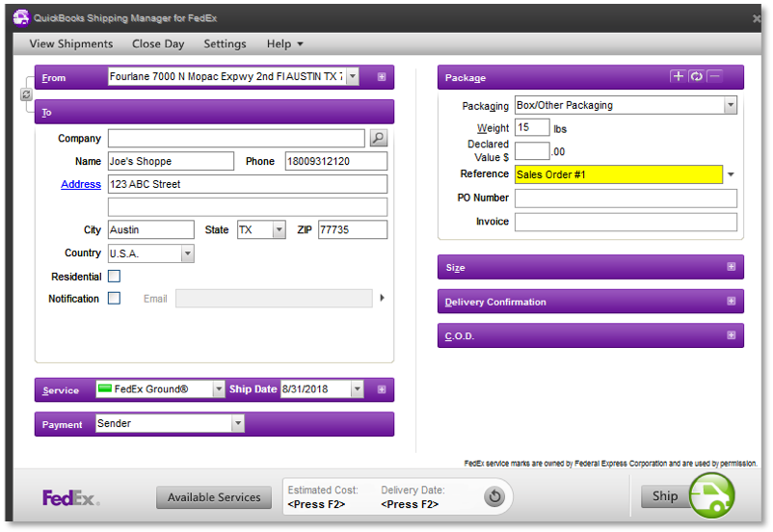Close the Shipping Manager window

pos(757,18)
